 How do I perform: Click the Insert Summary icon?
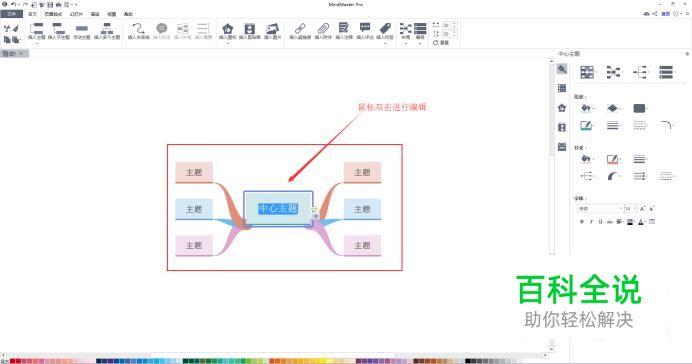pyautogui.click(x=203, y=29)
